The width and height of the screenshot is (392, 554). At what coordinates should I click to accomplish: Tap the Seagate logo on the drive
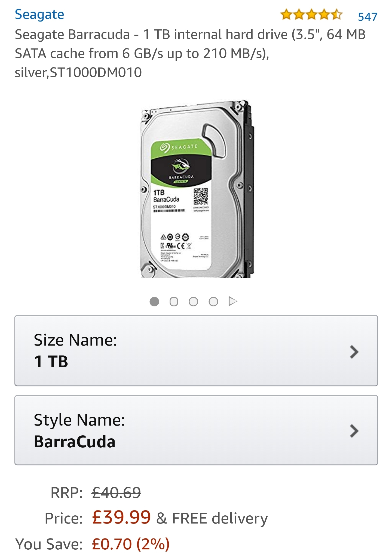tap(179, 147)
